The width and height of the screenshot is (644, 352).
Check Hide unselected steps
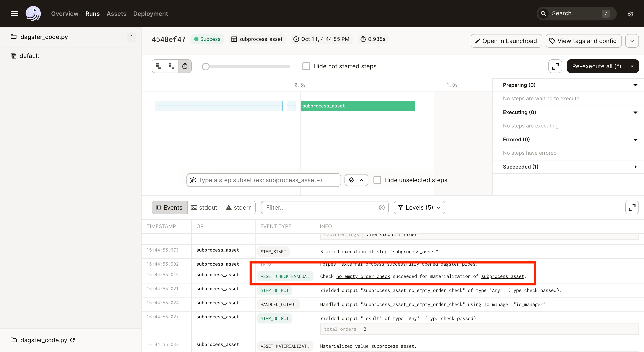coord(377,180)
